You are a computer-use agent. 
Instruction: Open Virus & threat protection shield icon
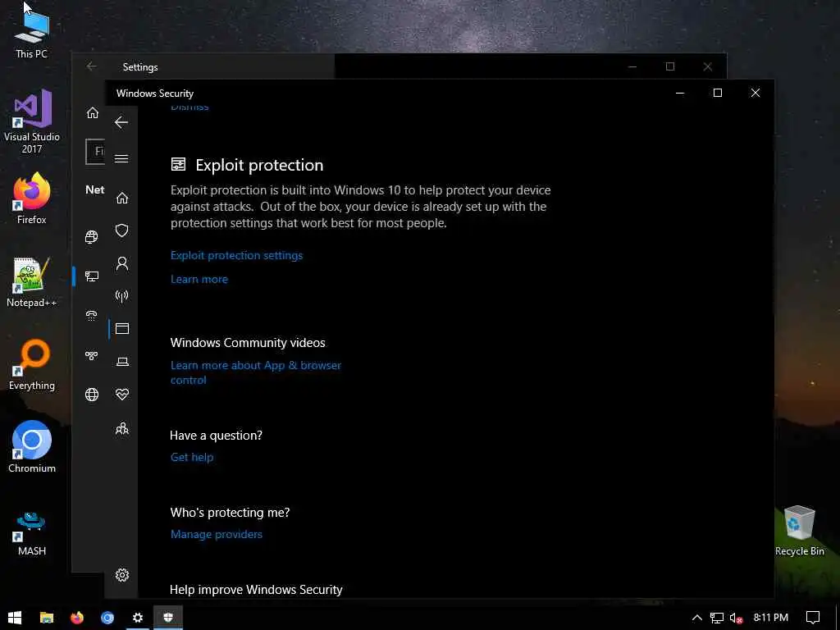tap(122, 231)
